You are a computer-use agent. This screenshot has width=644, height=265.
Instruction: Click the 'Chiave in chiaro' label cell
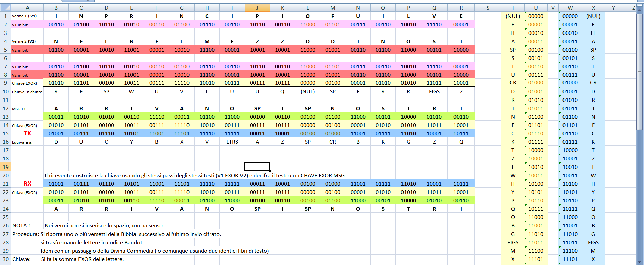[27, 92]
